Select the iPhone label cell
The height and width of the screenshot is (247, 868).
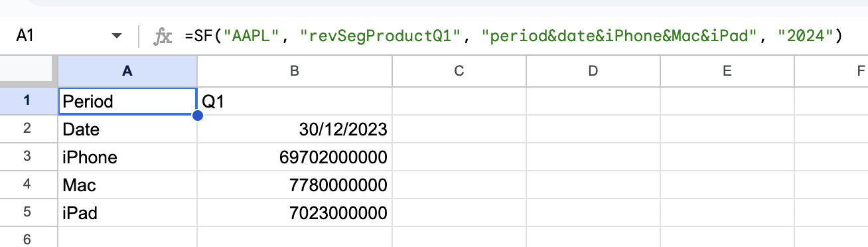[x=127, y=157]
